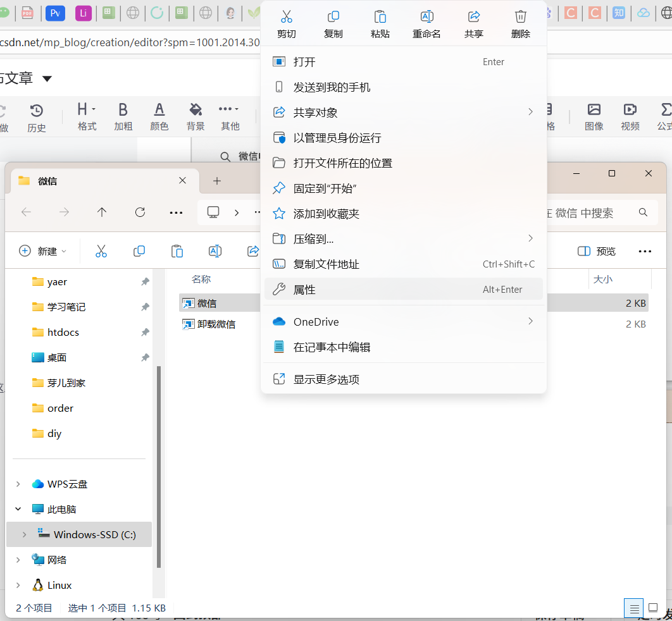Open the diy folder in sidebar
Image resolution: width=672 pixels, height=621 pixels.
54,433
